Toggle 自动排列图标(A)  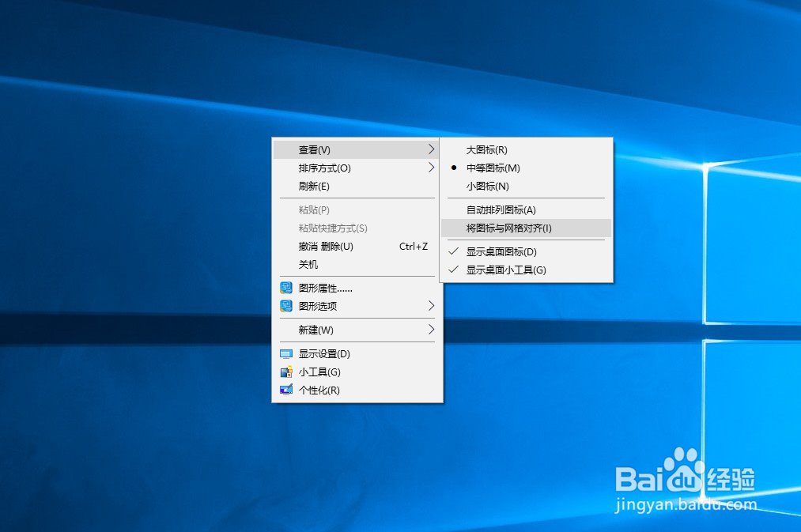click(x=526, y=209)
